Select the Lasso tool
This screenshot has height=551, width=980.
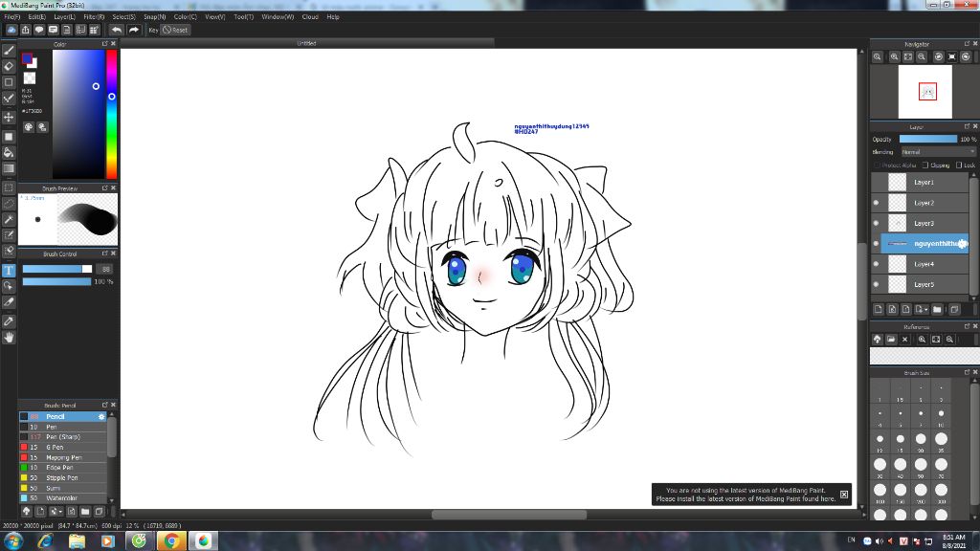click(x=9, y=204)
